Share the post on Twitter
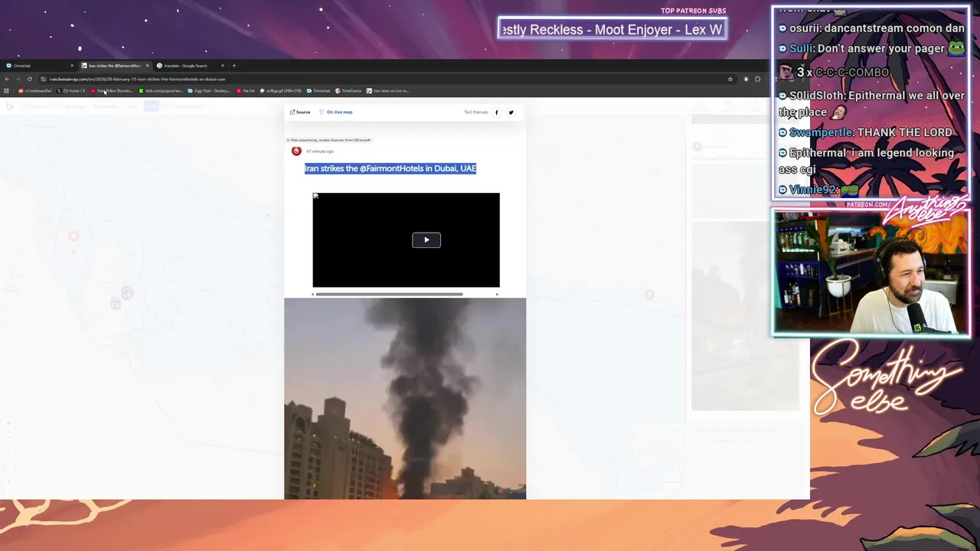980x551 pixels. coord(511,112)
